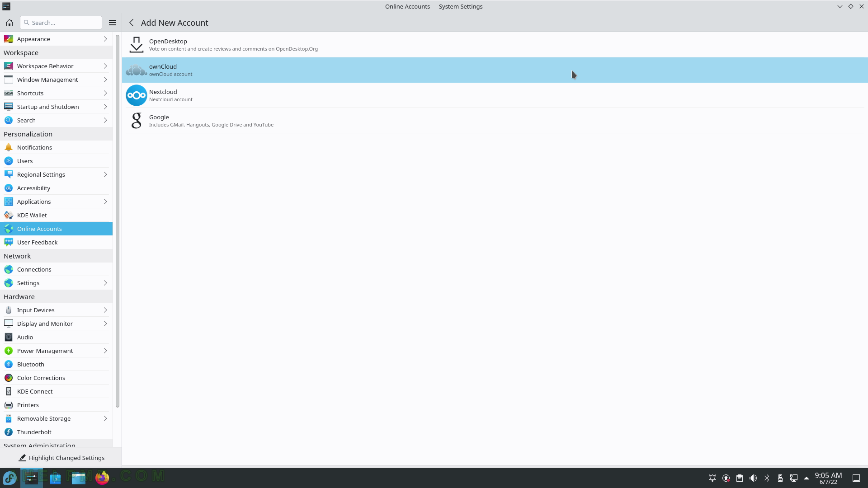Screen dimensions: 868x488
Task: Add a Nextcloud account
Action: pos(495,95)
